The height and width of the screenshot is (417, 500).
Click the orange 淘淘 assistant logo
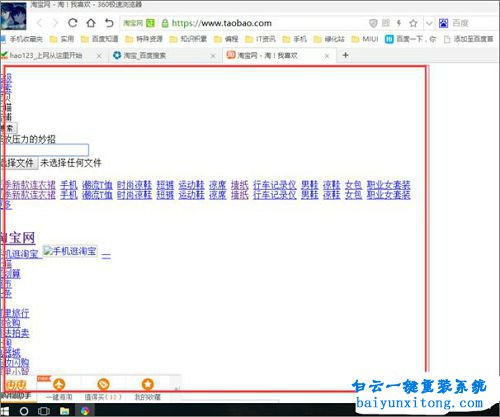pyautogui.click(x=16, y=385)
